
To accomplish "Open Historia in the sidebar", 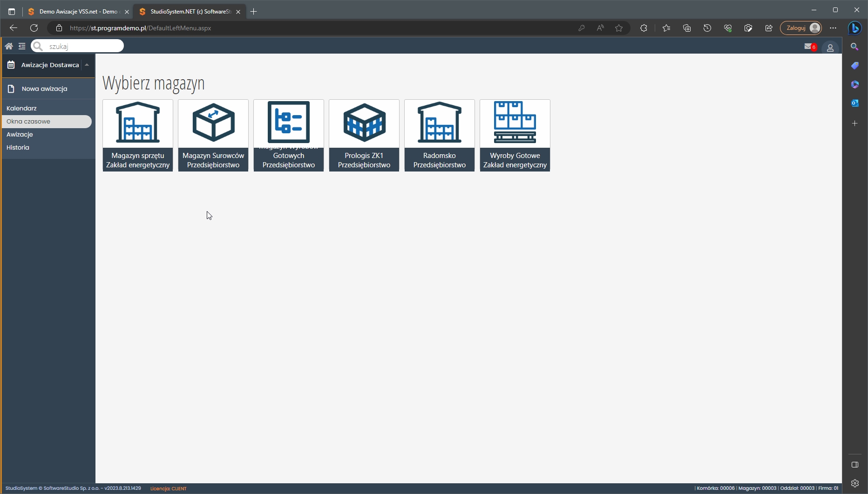I will (18, 148).
